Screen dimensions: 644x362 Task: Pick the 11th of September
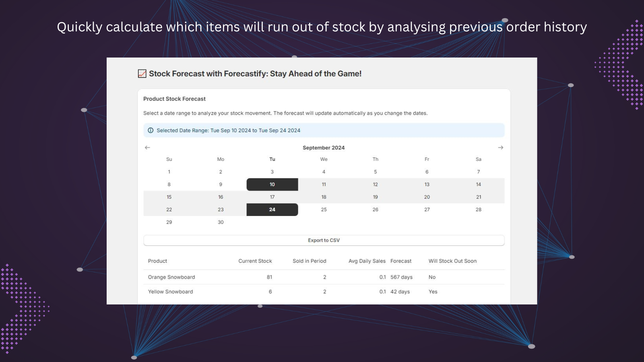[324, 185]
